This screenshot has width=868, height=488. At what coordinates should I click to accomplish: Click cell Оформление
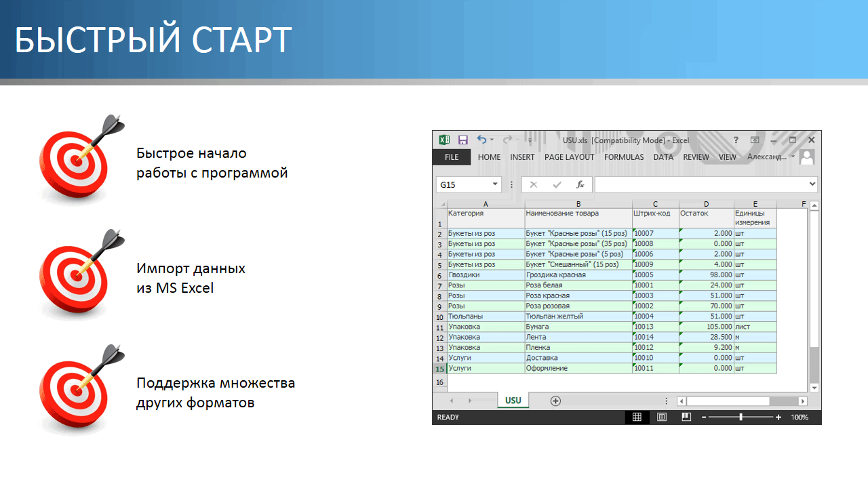pyautogui.click(x=578, y=369)
